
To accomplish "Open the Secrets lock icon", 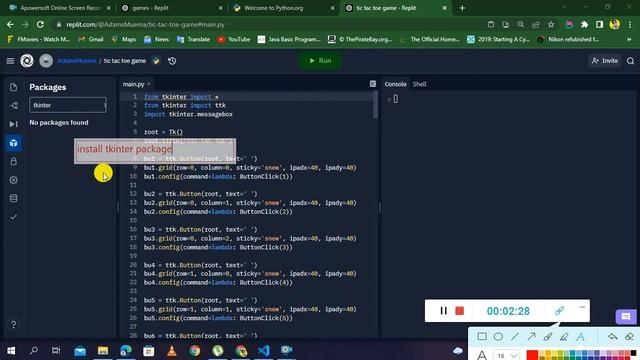I will [13, 162].
